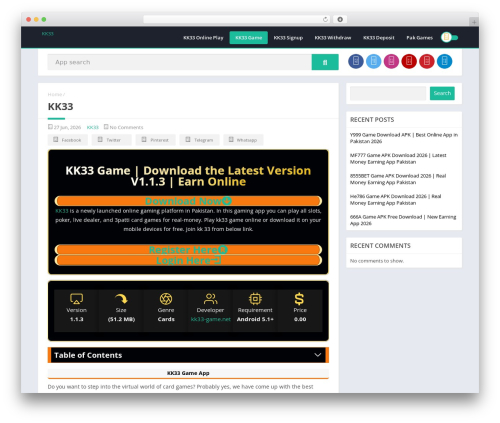Expand the Table of Contents chevron
Viewport: 500px width, 423px height.
point(318,355)
